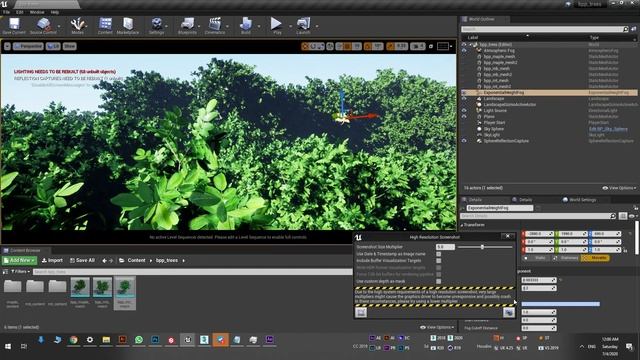
Task: Toggle Use custom depth as mask checkbox
Action: coord(438,281)
